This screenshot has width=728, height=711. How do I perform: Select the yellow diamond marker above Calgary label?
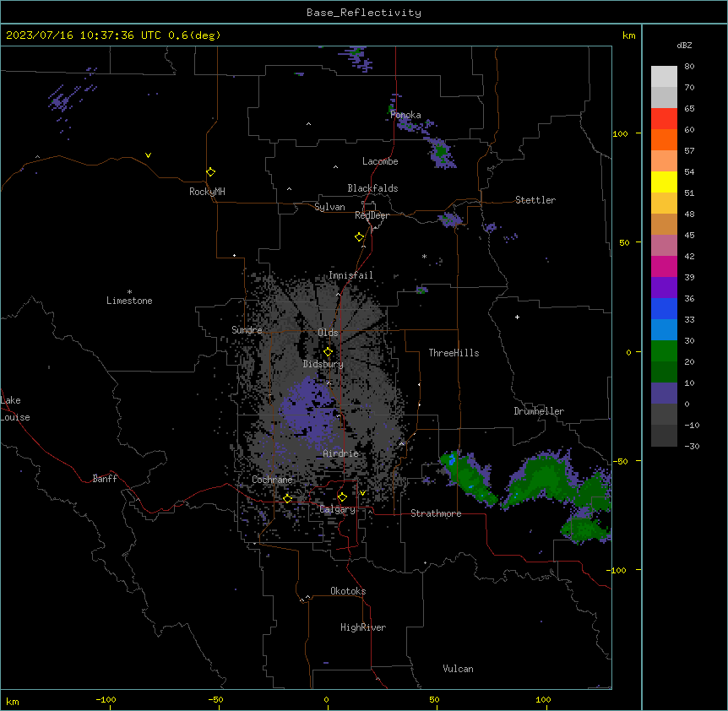(342, 497)
